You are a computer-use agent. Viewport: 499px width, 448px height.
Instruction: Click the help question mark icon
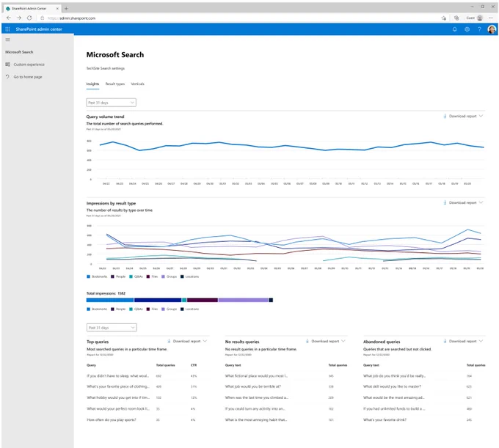coord(479,29)
